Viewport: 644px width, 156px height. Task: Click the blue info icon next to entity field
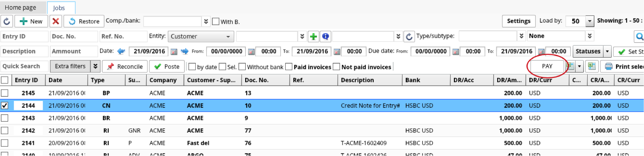click(x=325, y=36)
